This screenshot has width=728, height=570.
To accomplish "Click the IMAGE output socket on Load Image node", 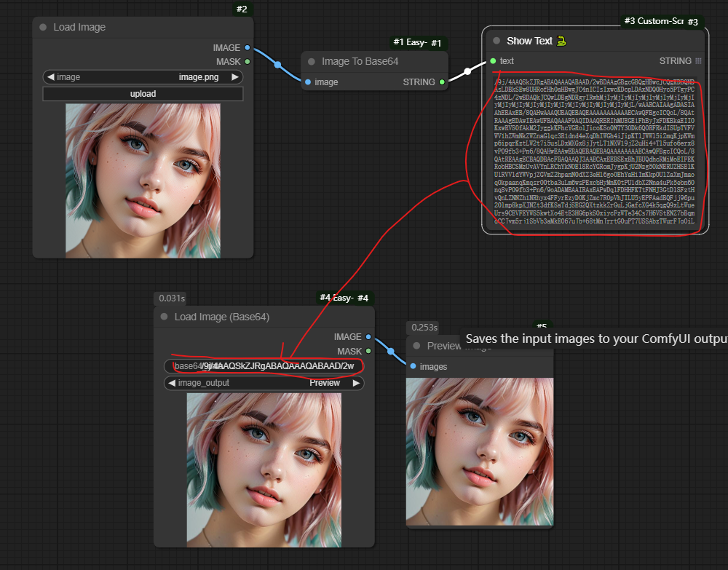I will 248,47.
